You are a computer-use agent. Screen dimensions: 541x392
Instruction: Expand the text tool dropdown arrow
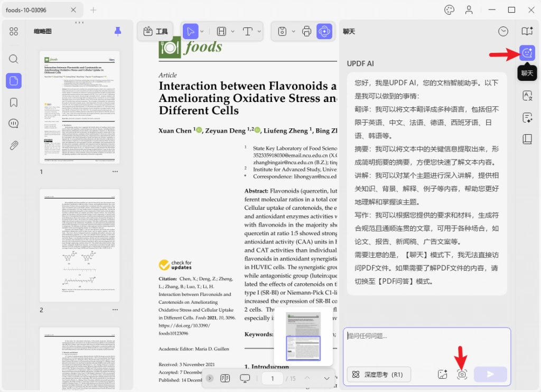tap(259, 31)
